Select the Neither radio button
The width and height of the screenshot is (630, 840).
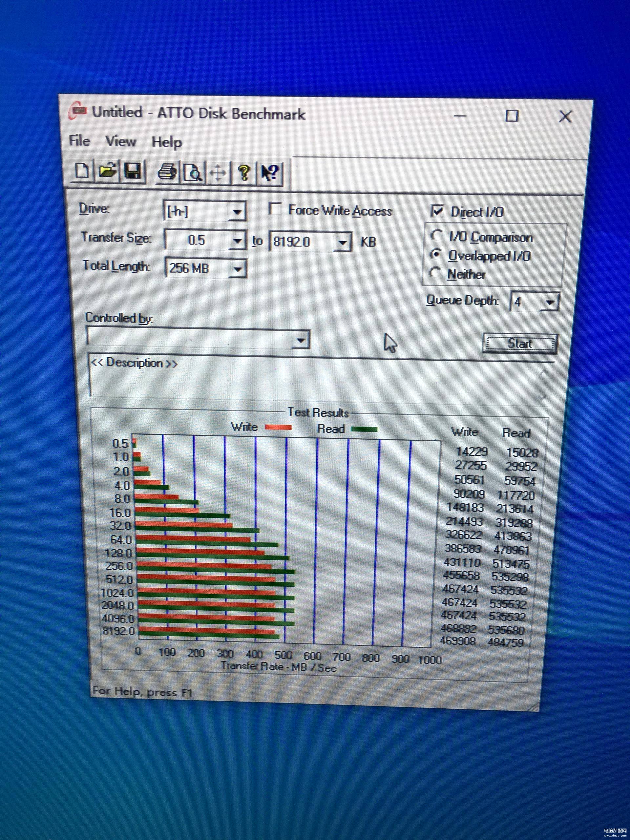pyautogui.click(x=434, y=272)
